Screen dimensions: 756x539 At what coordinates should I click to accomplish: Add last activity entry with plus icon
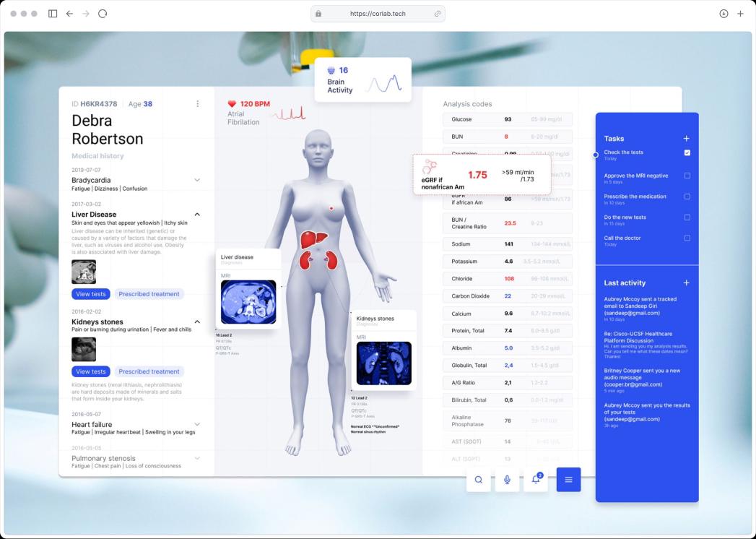686,283
